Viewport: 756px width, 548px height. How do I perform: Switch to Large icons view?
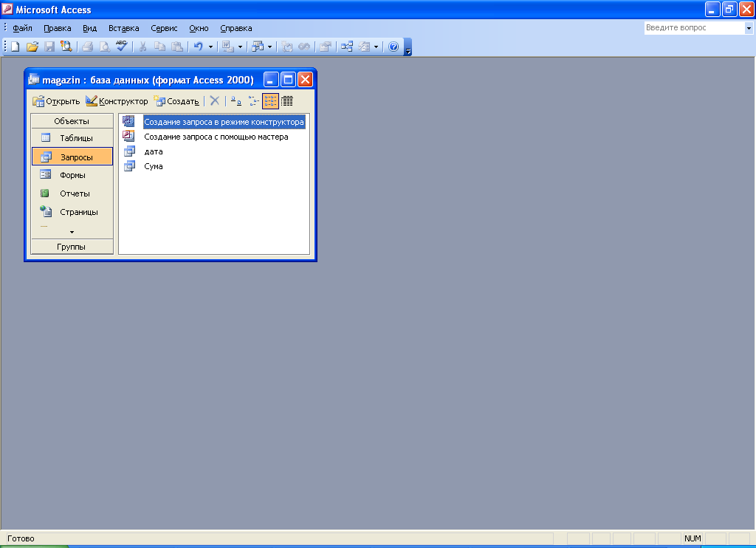(x=236, y=101)
